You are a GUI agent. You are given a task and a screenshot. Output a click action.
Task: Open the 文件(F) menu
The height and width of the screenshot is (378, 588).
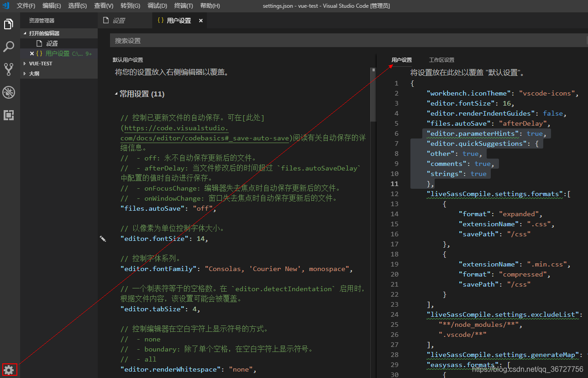point(26,6)
